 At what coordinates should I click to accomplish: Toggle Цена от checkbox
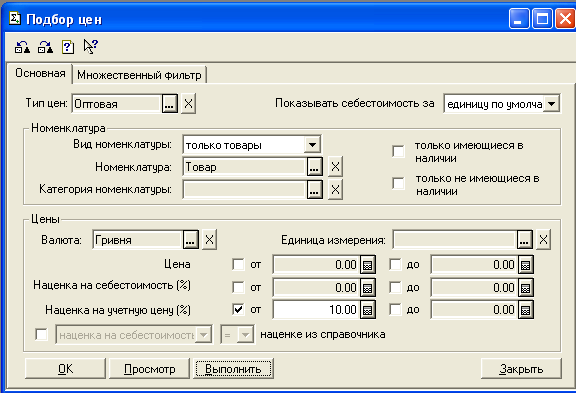(238, 264)
